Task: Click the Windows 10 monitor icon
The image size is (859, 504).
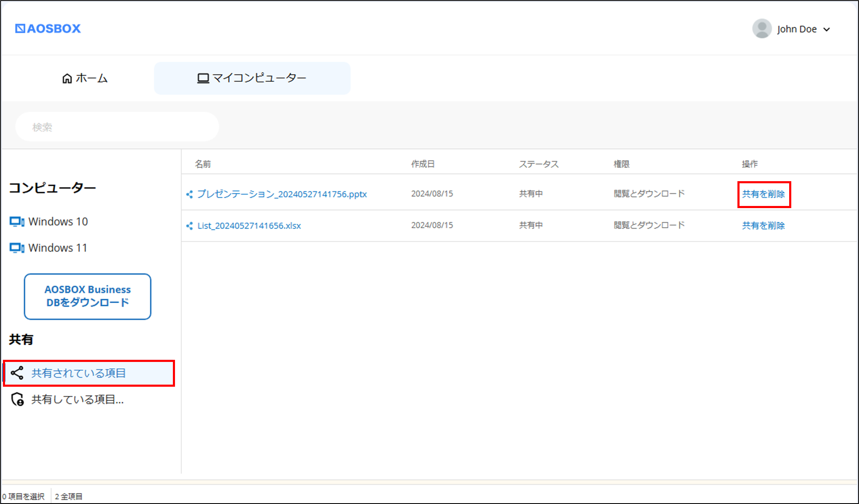Action: pyautogui.click(x=17, y=222)
